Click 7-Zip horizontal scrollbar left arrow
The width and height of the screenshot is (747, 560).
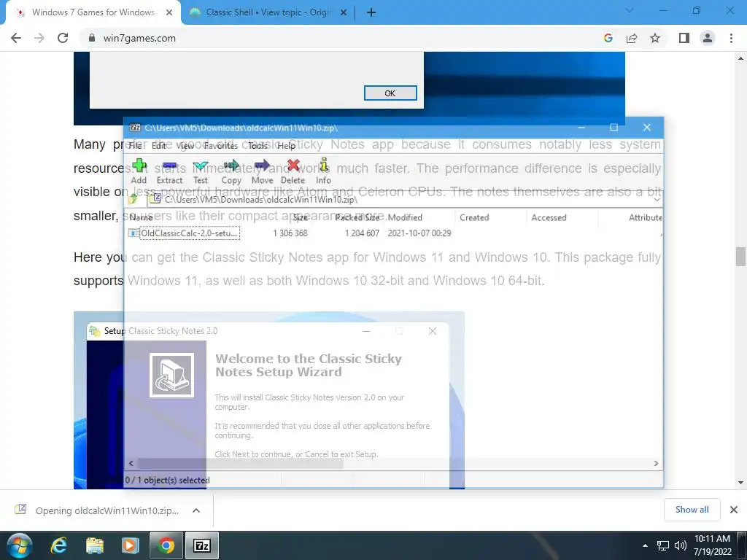click(x=131, y=463)
